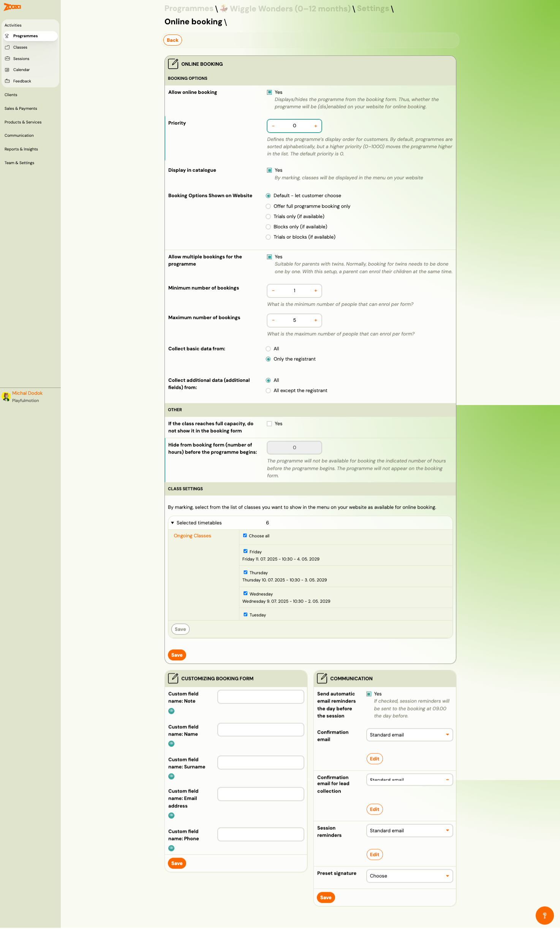Click the edit icon beside COMMUNICATION heading
The width and height of the screenshot is (560, 929).
(x=322, y=678)
